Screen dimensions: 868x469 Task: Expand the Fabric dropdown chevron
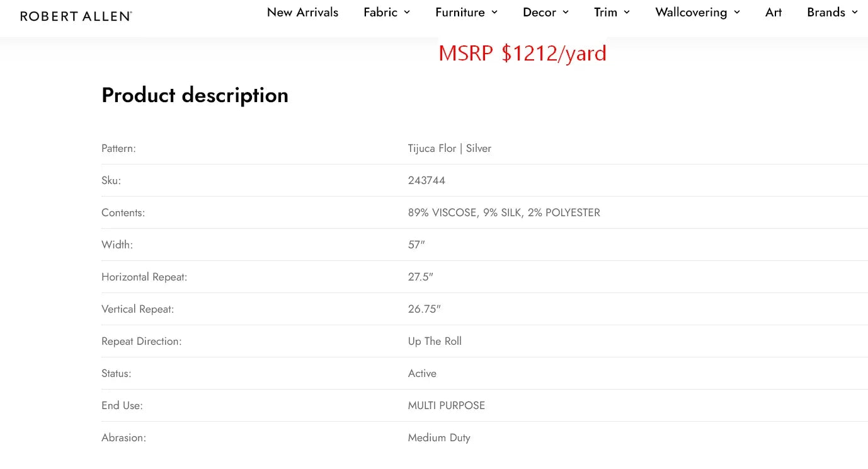pos(407,13)
